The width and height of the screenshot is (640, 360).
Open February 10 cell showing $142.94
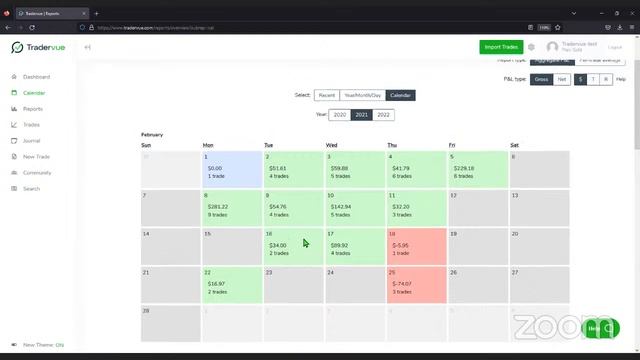(355, 208)
